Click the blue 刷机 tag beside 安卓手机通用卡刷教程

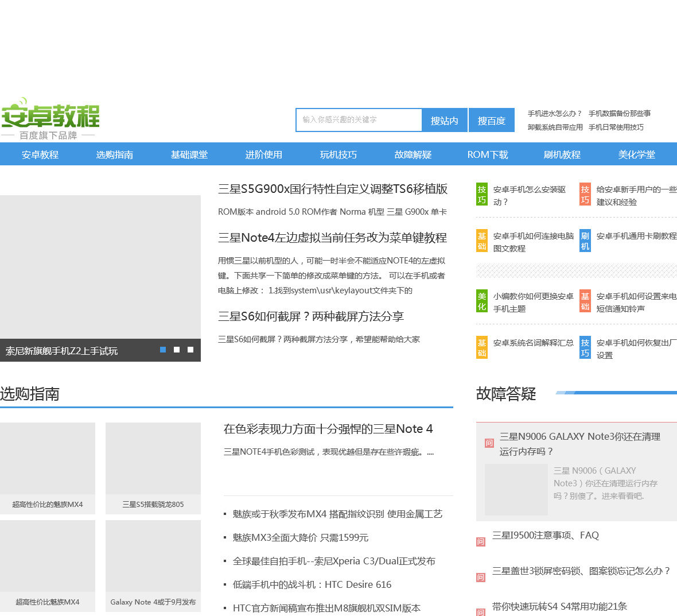(x=585, y=241)
